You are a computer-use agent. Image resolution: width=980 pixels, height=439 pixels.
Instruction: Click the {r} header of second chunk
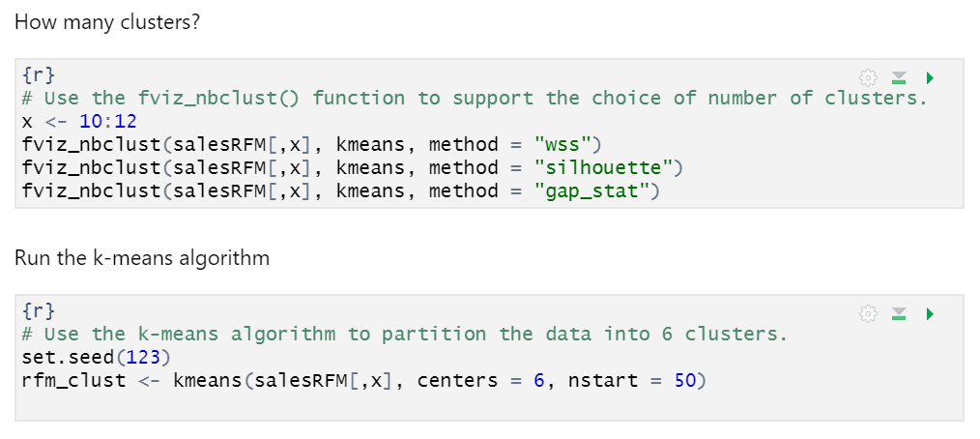[x=38, y=310]
